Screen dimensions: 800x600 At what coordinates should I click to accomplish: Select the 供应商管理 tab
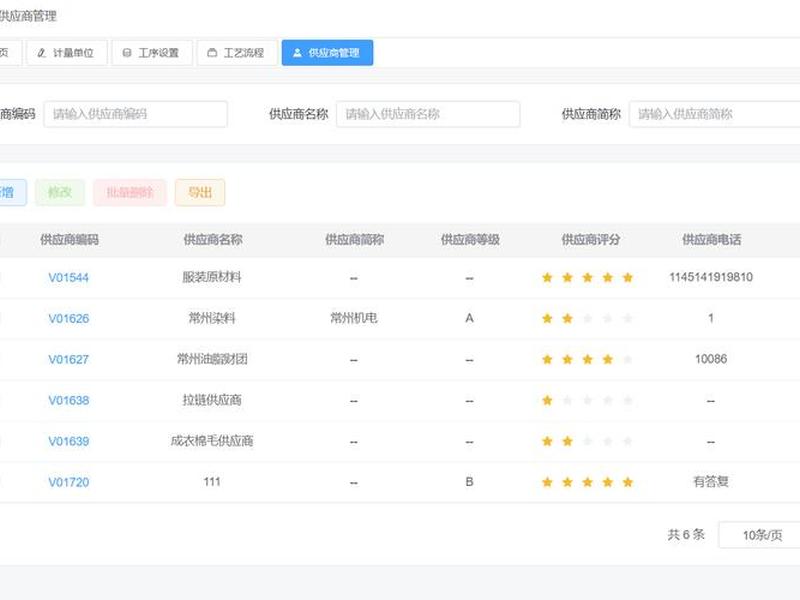[x=327, y=53]
